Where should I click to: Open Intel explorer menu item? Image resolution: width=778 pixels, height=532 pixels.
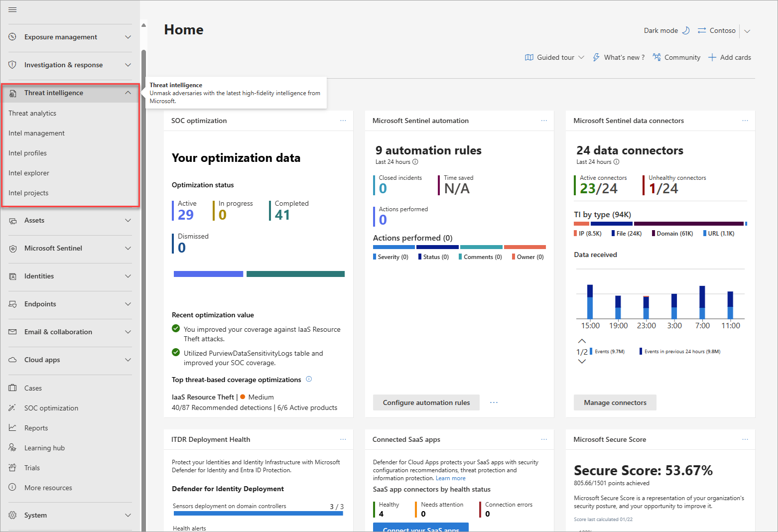(x=29, y=173)
